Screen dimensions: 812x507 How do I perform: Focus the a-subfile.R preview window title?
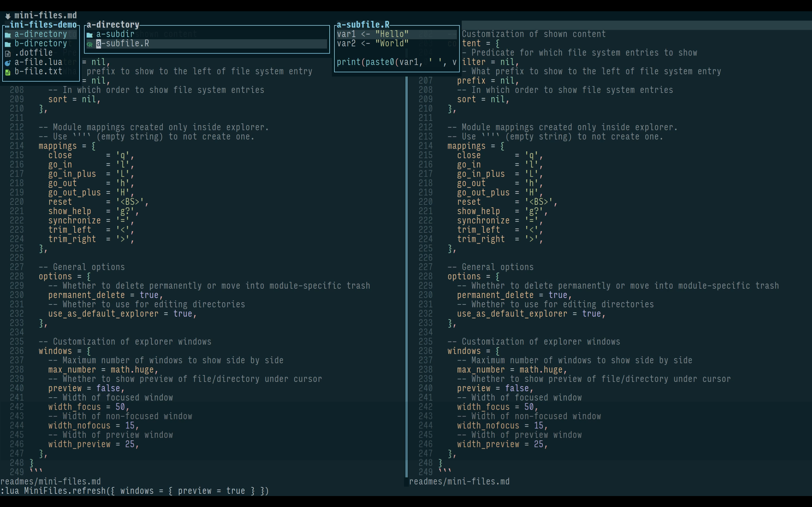click(x=363, y=25)
